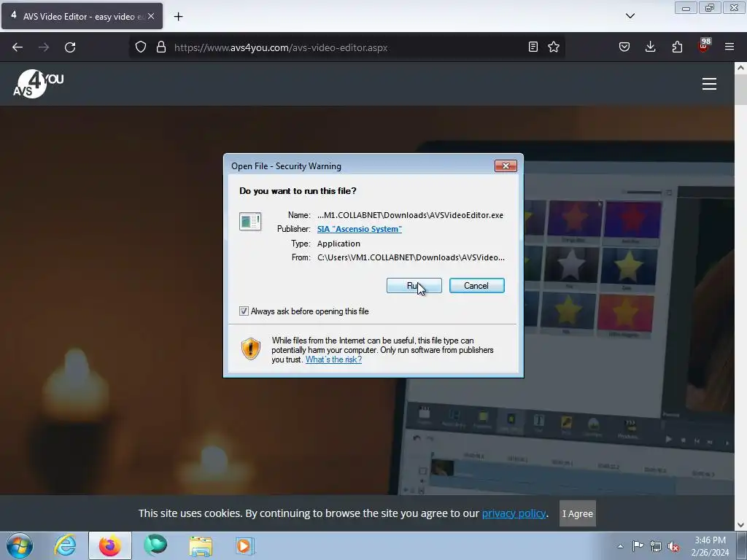Click the muted volume tray icon
Screen dimensions: 747x560
[673, 546]
